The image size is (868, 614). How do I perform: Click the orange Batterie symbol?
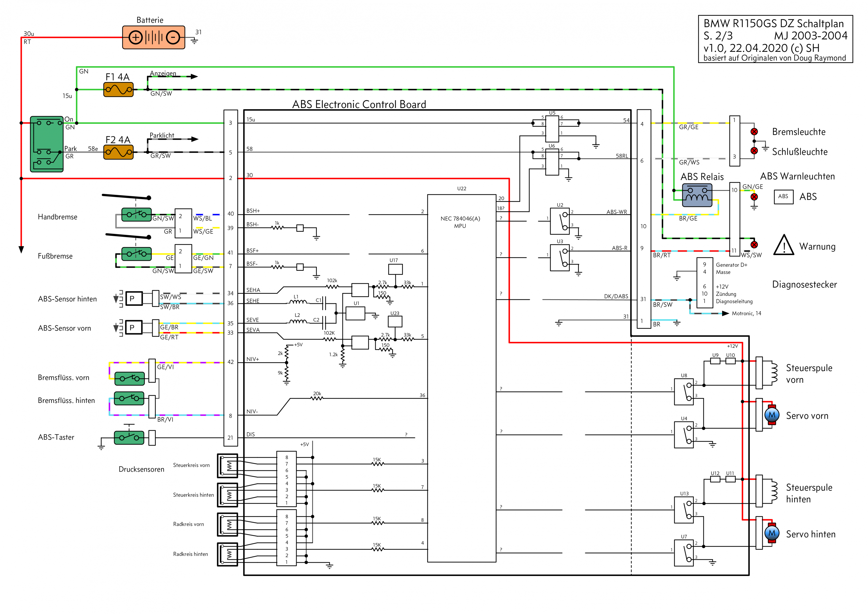tap(154, 37)
